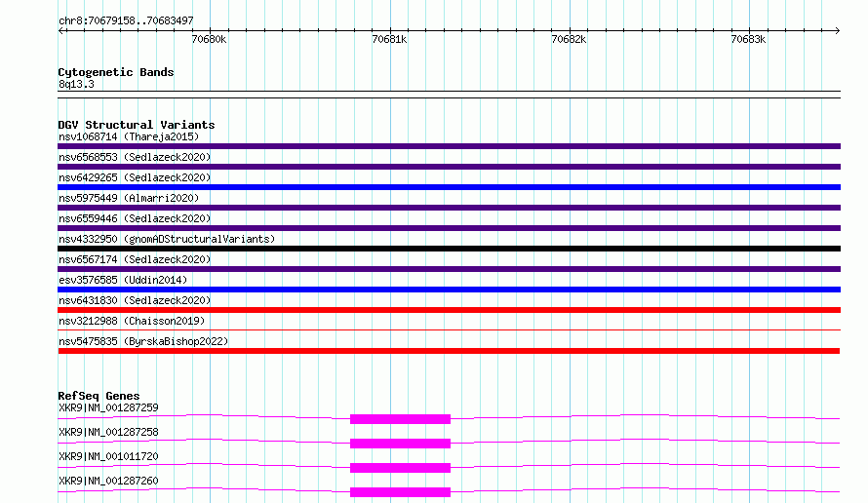Click the magenta exon of XKR9|NM_001287260
The image size is (868, 503).
pyautogui.click(x=400, y=492)
